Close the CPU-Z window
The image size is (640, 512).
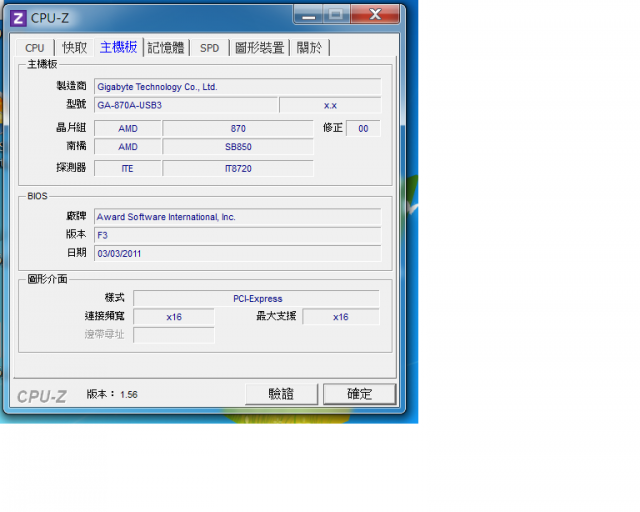pyautogui.click(x=375, y=16)
